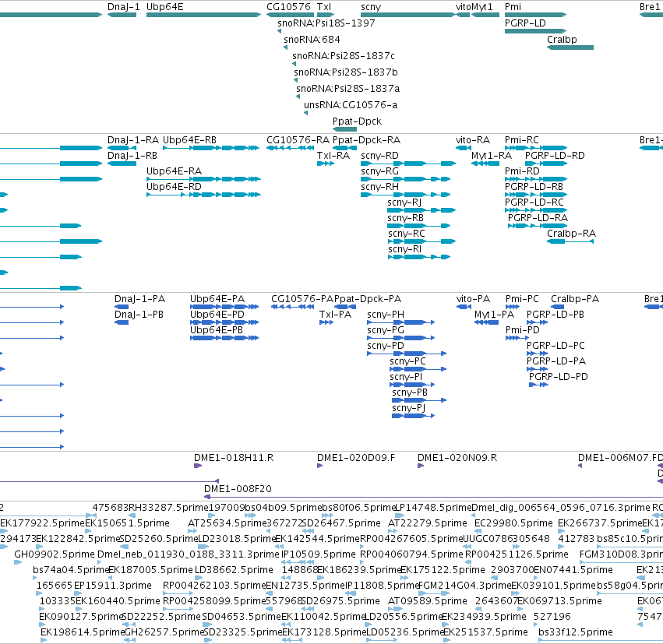Select the scny gene label in the top track
This screenshot has height=644, width=663.
[x=371, y=7]
